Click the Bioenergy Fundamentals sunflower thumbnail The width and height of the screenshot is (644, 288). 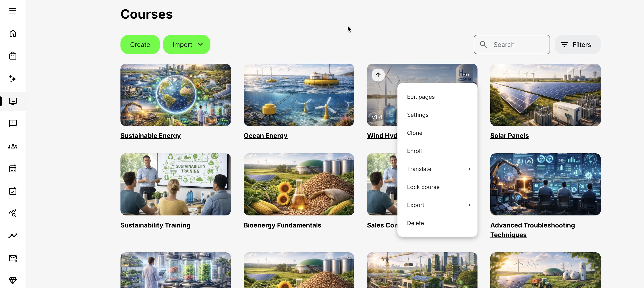tap(299, 184)
